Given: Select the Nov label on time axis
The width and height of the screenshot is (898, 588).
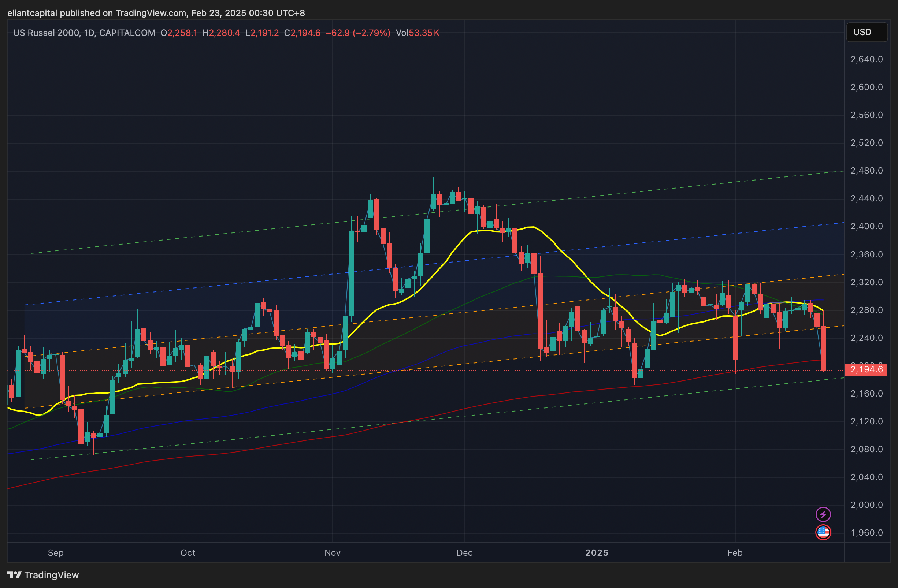Looking at the screenshot, I should pos(333,552).
